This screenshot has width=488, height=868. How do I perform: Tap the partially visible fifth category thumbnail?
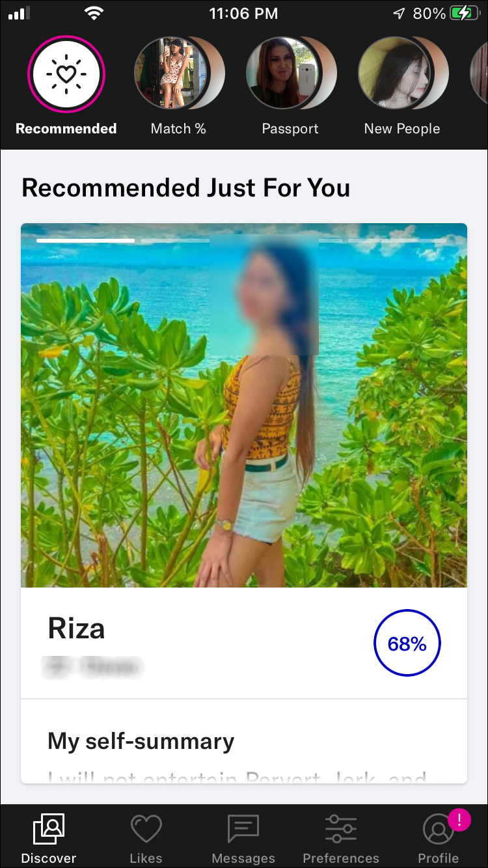click(x=480, y=72)
